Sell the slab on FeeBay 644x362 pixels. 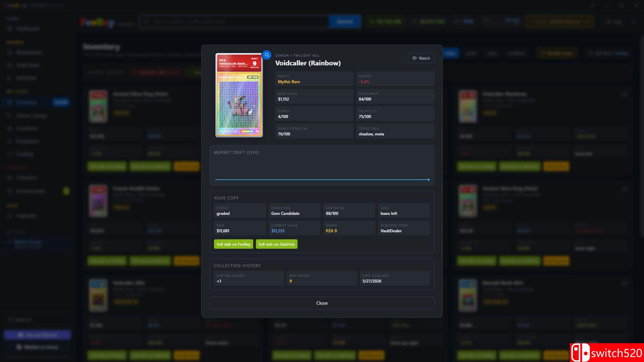[233, 244]
